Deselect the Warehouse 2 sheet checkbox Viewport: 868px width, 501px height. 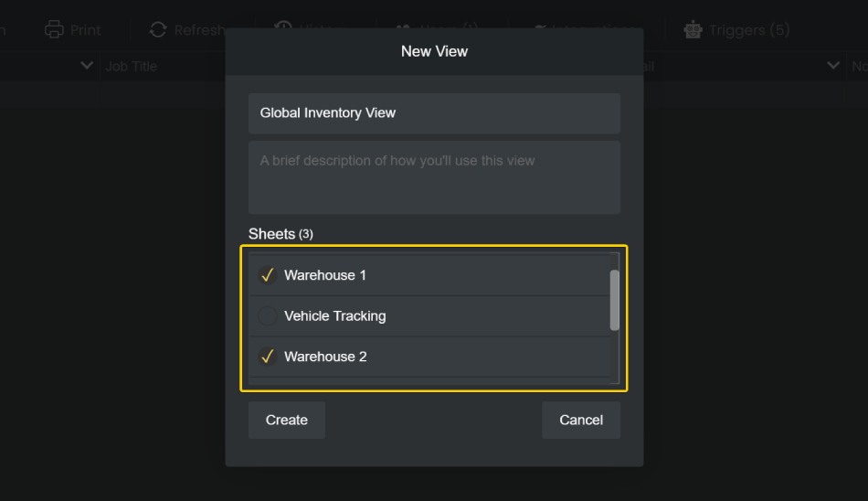pos(268,357)
